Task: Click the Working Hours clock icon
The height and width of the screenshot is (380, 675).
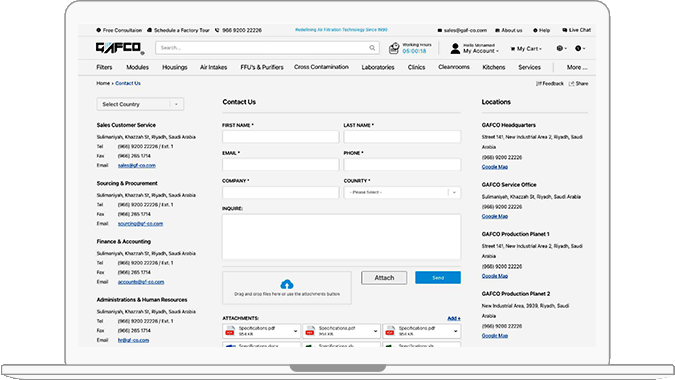Action: tap(394, 48)
